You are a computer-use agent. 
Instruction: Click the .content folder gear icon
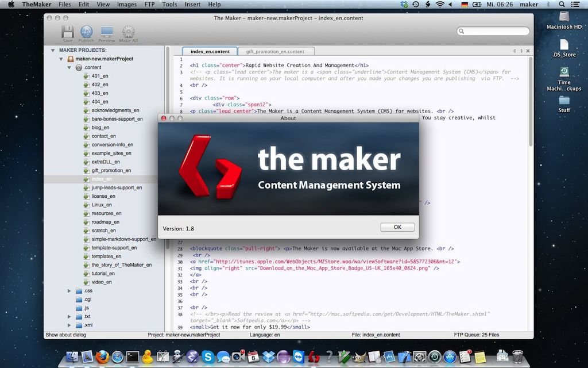click(x=79, y=67)
